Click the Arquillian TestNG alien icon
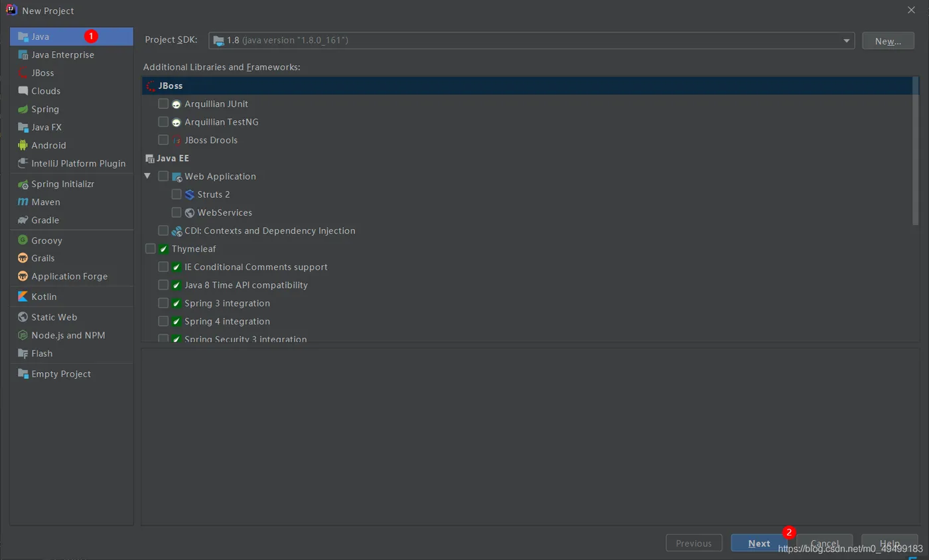 click(177, 122)
